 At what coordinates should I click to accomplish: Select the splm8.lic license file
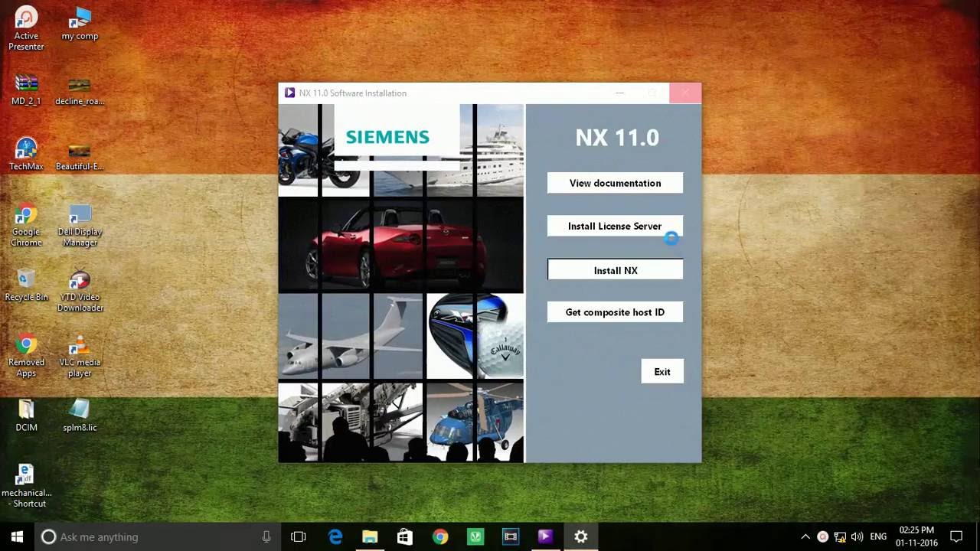click(80, 416)
